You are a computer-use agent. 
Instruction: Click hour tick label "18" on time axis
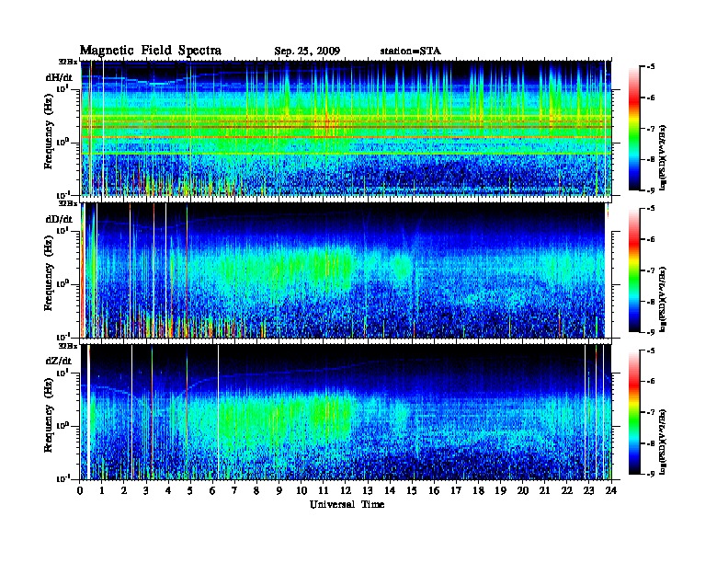coord(478,490)
